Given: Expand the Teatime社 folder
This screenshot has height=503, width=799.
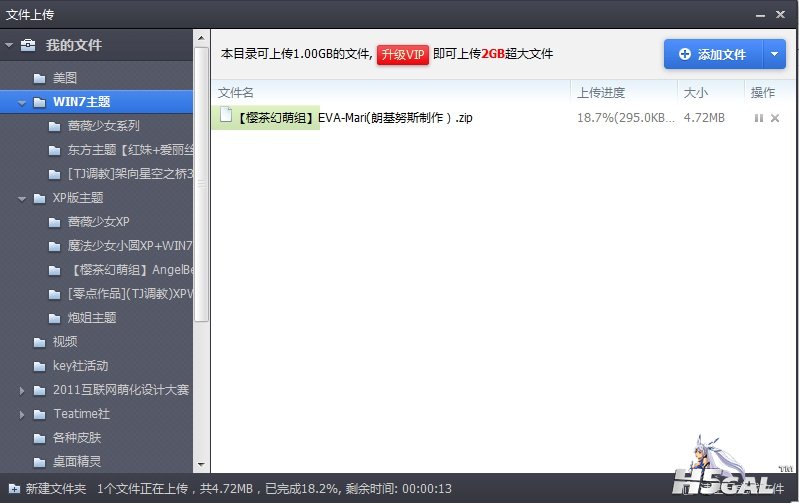Looking at the screenshot, I should [22, 414].
